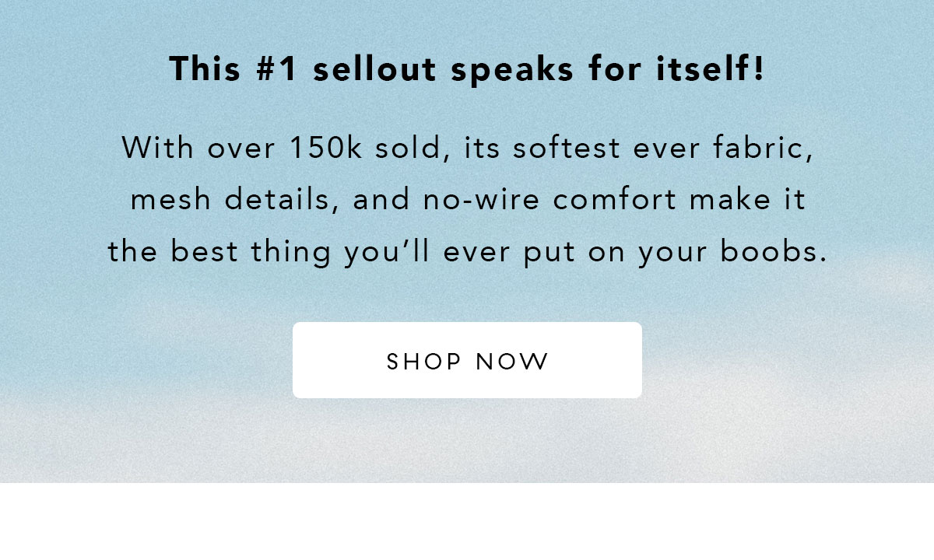The height and width of the screenshot is (560, 934).
Task: Click the word 'This' starting the headline
Action: [203, 69]
